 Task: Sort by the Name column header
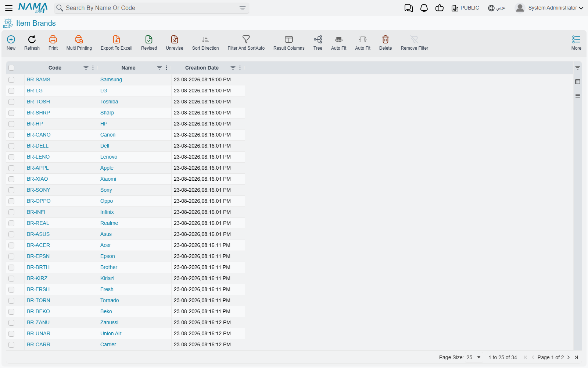pyautogui.click(x=128, y=68)
